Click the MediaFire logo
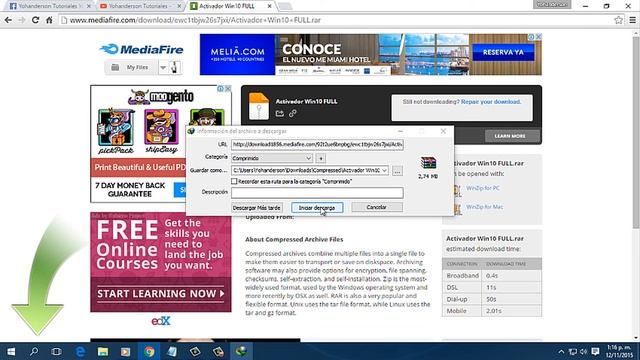Image resolution: width=640 pixels, height=360 pixels. click(141, 49)
